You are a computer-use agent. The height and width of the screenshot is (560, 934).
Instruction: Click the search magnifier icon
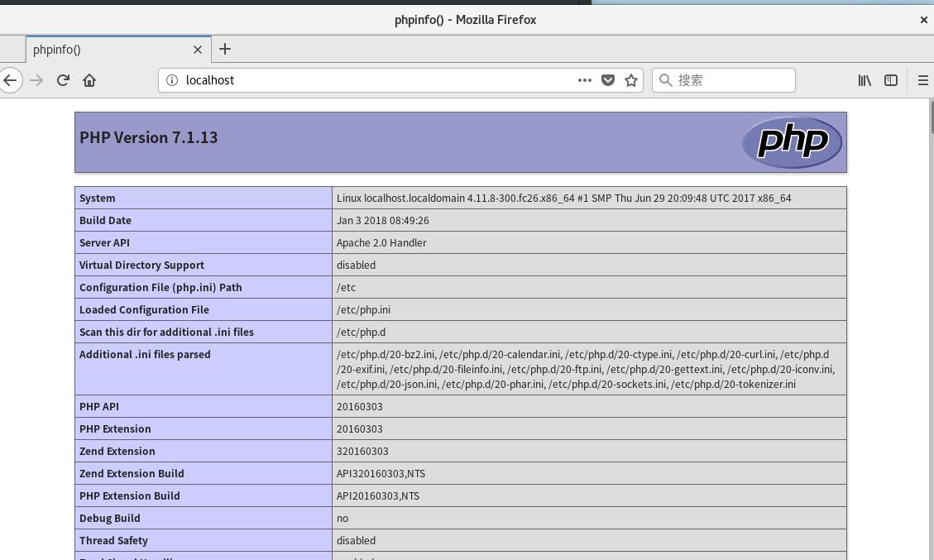pos(666,80)
